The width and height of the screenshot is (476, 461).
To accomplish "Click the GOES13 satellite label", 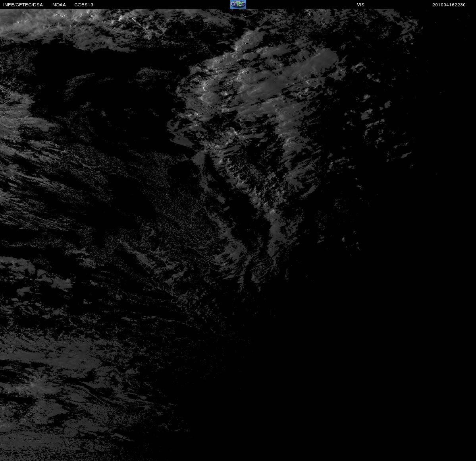I will (x=84, y=5).
